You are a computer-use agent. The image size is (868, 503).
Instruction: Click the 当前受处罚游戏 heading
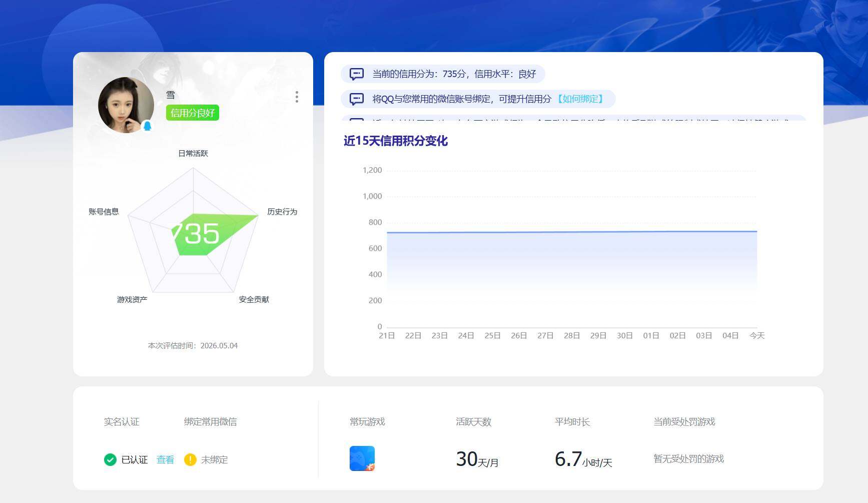(684, 422)
